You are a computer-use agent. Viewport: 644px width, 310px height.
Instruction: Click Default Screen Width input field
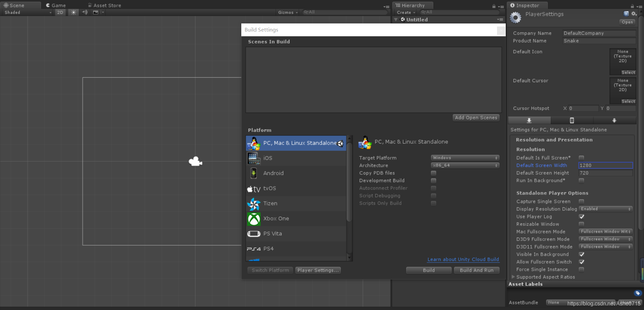(x=605, y=165)
